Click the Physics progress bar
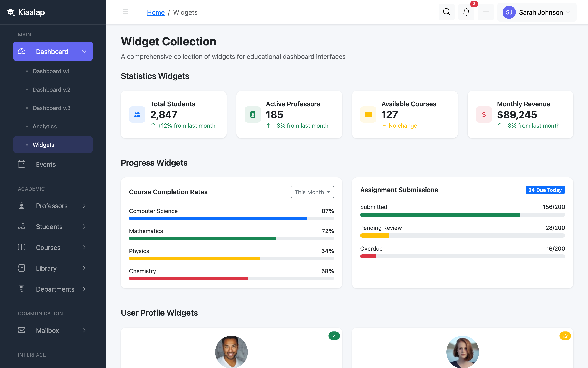The image size is (588, 368). click(x=231, y=258)
